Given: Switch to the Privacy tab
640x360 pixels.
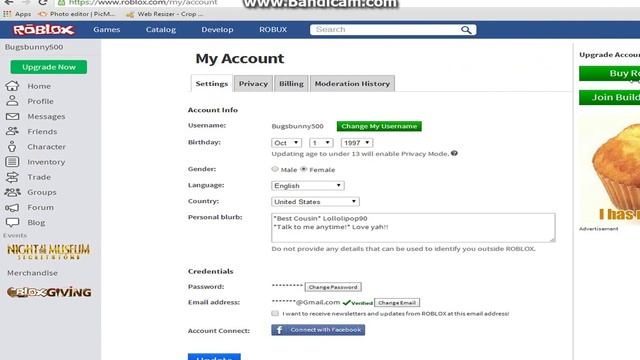Looking at the screenshot, I should (253, 83).
